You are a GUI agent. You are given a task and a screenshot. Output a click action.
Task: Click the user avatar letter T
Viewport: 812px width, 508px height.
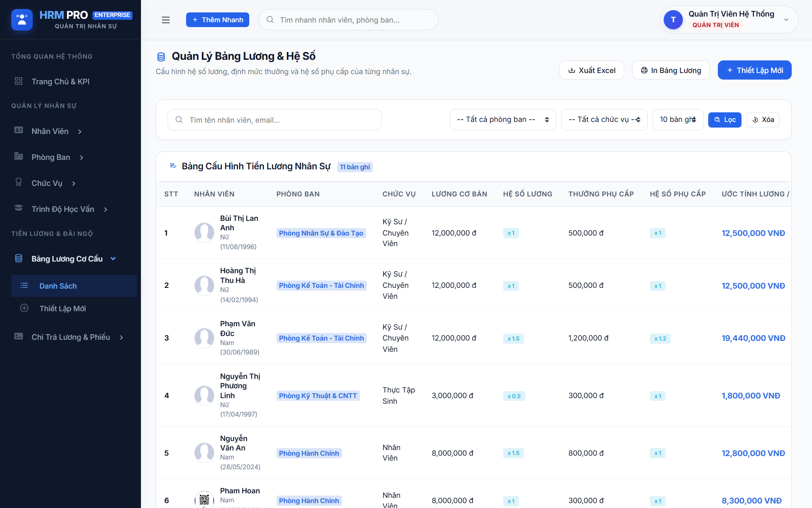pyautogui.click(x=673, y=20)
